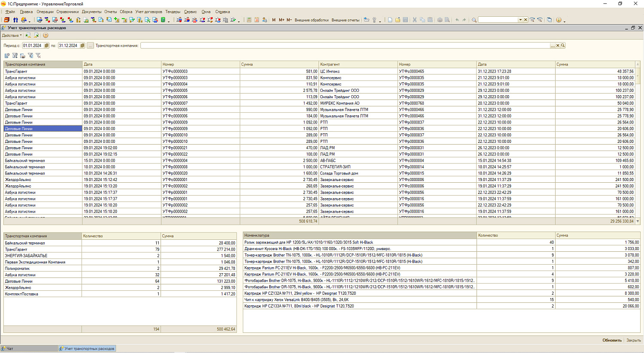Click the Номенклатура column header
This screenshot has width=644, height=353.
tap(360, 235)
